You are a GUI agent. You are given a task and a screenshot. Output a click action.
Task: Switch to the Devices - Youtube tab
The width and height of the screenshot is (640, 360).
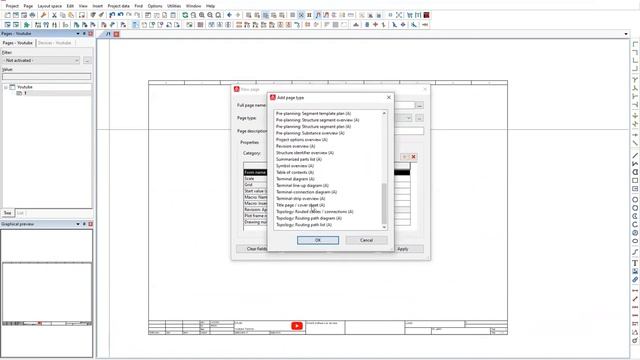55,43
